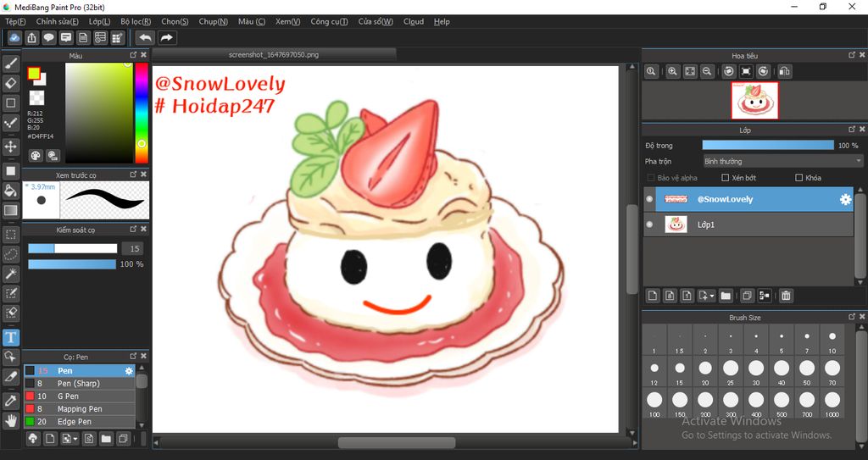
Task: Select the G Pen brush
Action: (x=79, y=396)
